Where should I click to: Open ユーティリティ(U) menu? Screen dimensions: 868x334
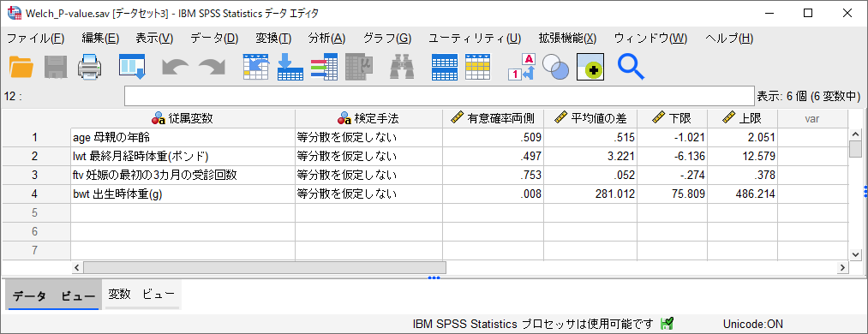click(475, 39)
